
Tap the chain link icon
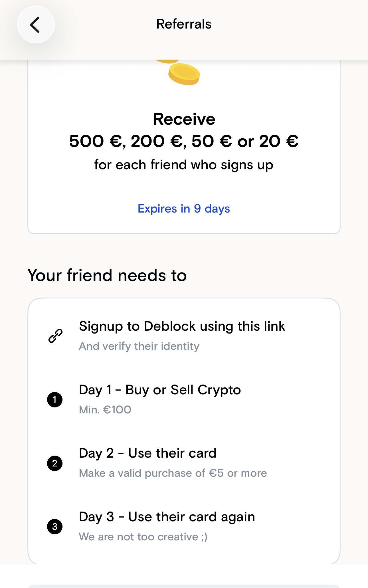(x=55, y=336)
